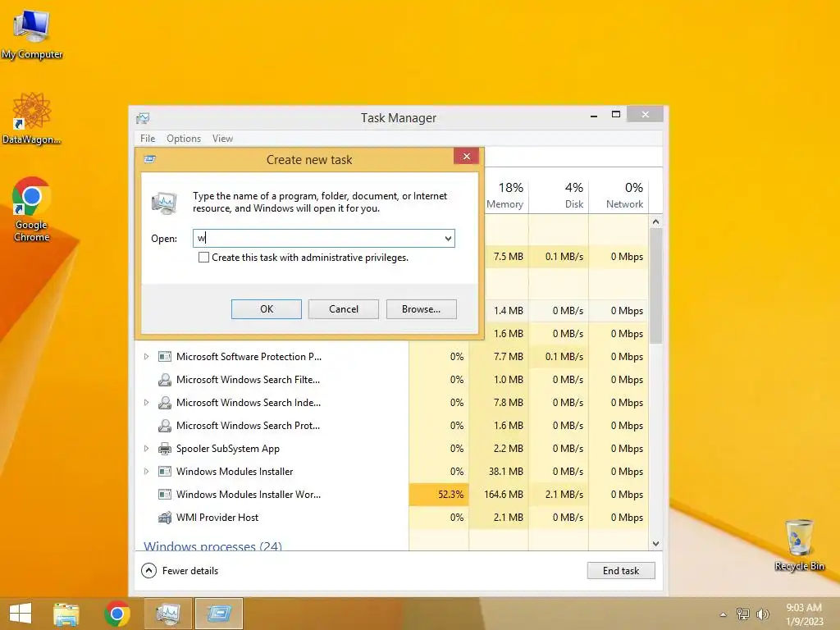
Task: Open the File menu in Task Manager
Action: [x=148, y=139]
